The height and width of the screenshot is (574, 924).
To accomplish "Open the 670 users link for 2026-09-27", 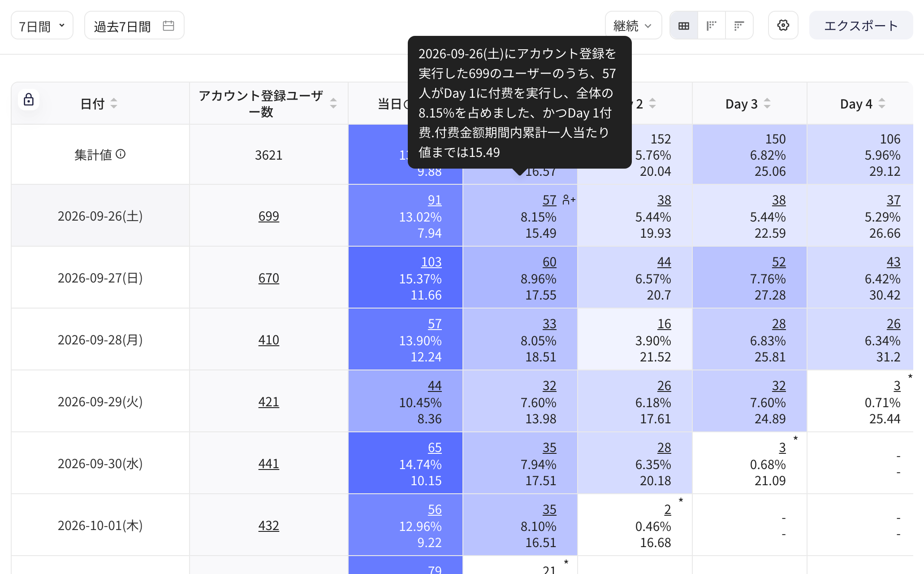I will (268, 278).
